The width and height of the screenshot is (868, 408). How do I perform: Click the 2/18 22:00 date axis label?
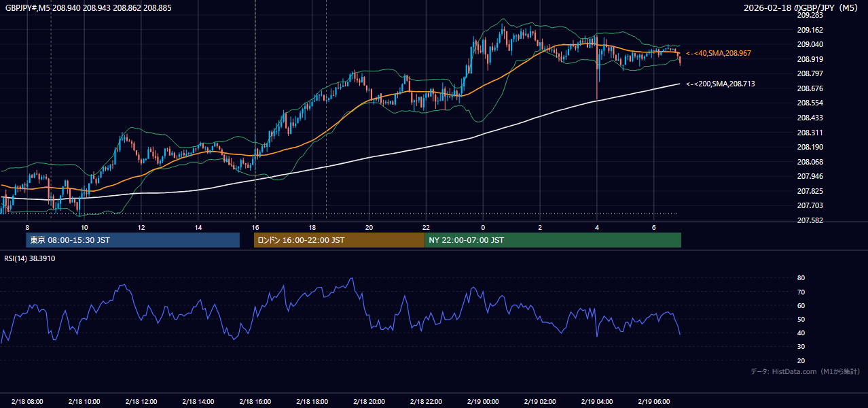(427, 401)
